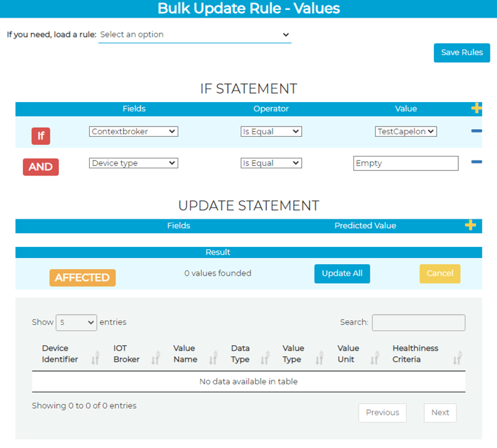Image resolution: width=497 pixels, height=448 pixels.
Task: Open the show entries count dropdown
Action: click(76, 322)
